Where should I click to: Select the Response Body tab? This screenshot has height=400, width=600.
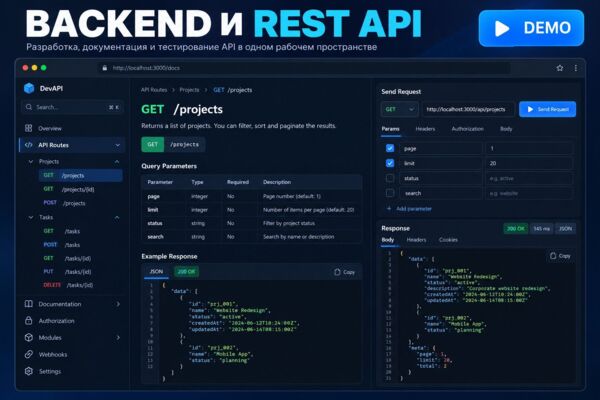(x=388, y=240)
